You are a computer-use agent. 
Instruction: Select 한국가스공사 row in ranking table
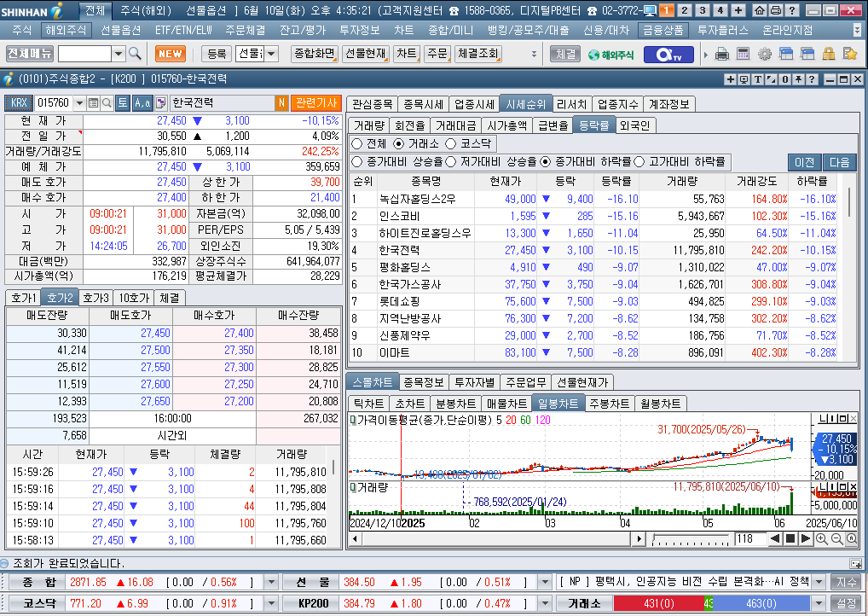click(593, 284)
